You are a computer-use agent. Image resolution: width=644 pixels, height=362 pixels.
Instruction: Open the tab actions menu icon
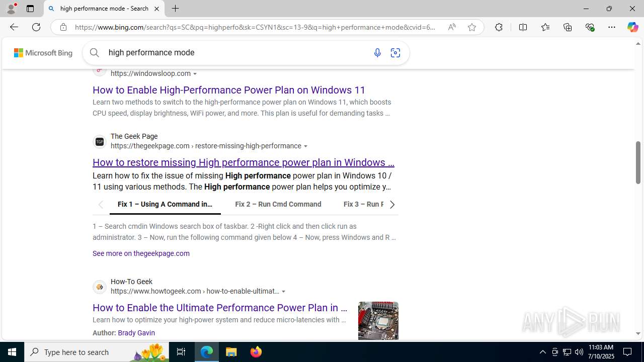30,9
